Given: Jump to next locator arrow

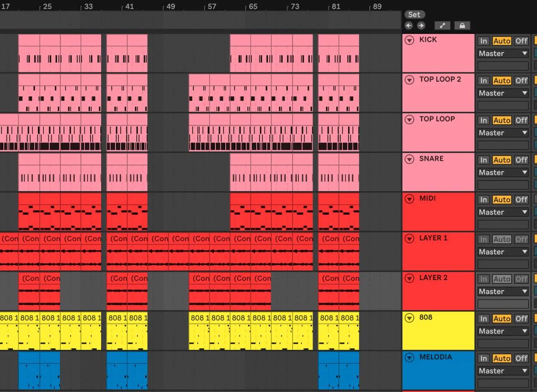Looking at the screenshot, I should pos(421,26).
